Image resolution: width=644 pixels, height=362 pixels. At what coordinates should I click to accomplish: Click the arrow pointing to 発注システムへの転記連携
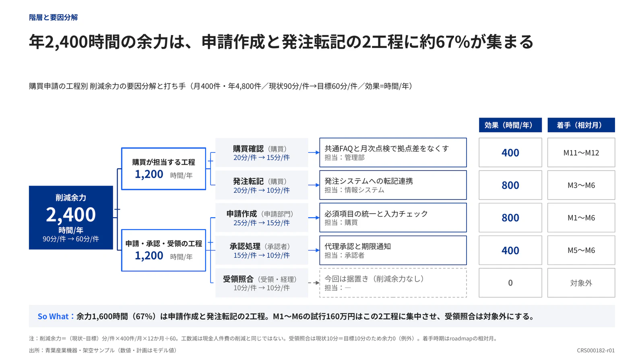pyautogui.click(x=314, y=185)
